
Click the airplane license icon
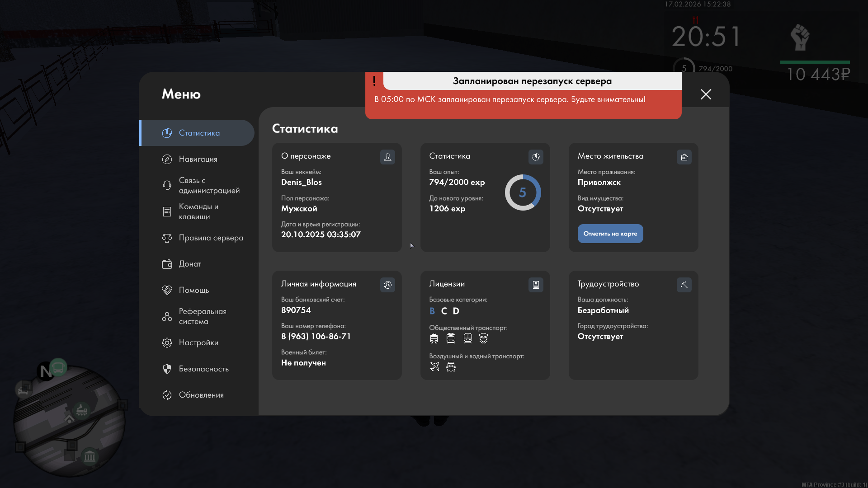[434, 367]
